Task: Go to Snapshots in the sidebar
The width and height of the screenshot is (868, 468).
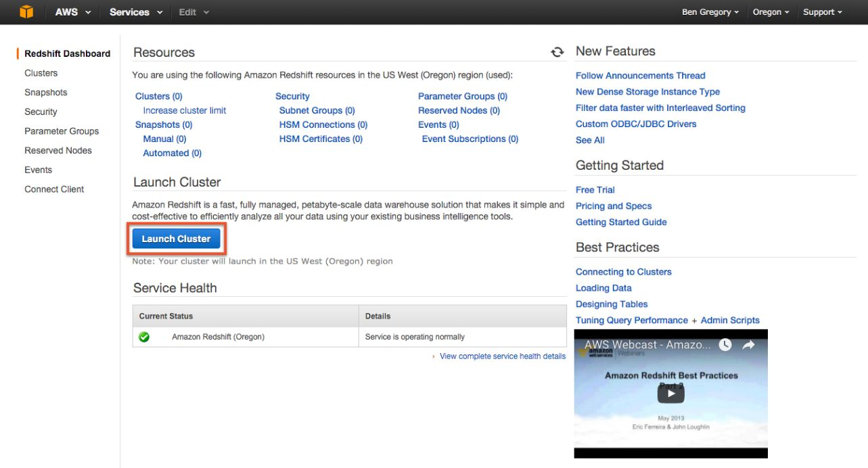Action: click(x=46, y=93)
